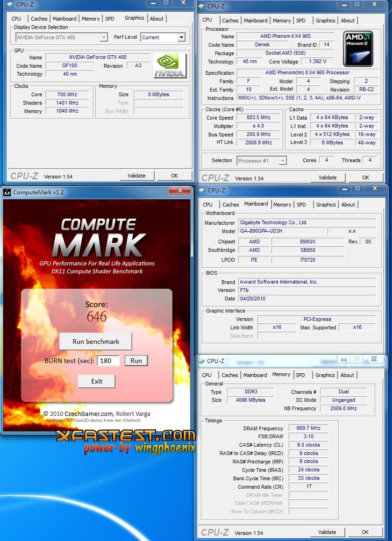Click the xfastest.com watermark logo
The height and width of the screenshot is (541, 392).
pos(126,441)
